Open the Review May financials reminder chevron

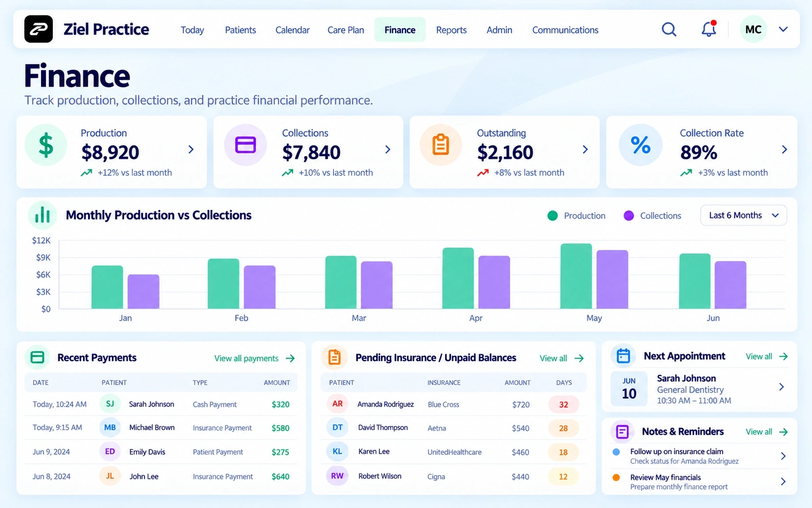coord(783,481)
